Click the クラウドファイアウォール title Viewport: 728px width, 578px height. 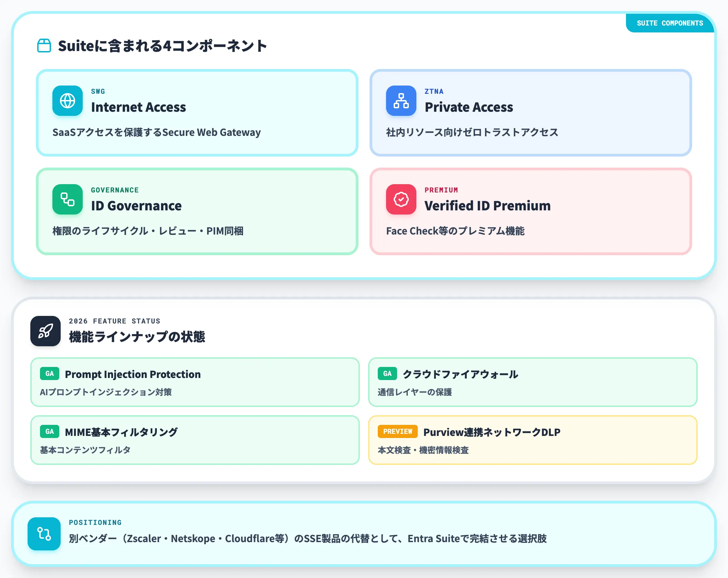click(460, 374)
